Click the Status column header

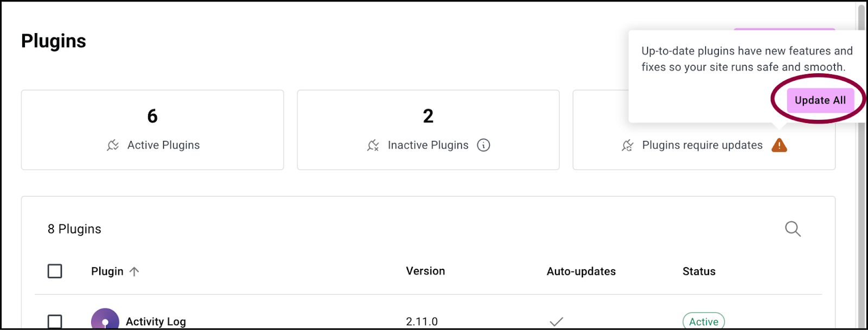(699, 271)
